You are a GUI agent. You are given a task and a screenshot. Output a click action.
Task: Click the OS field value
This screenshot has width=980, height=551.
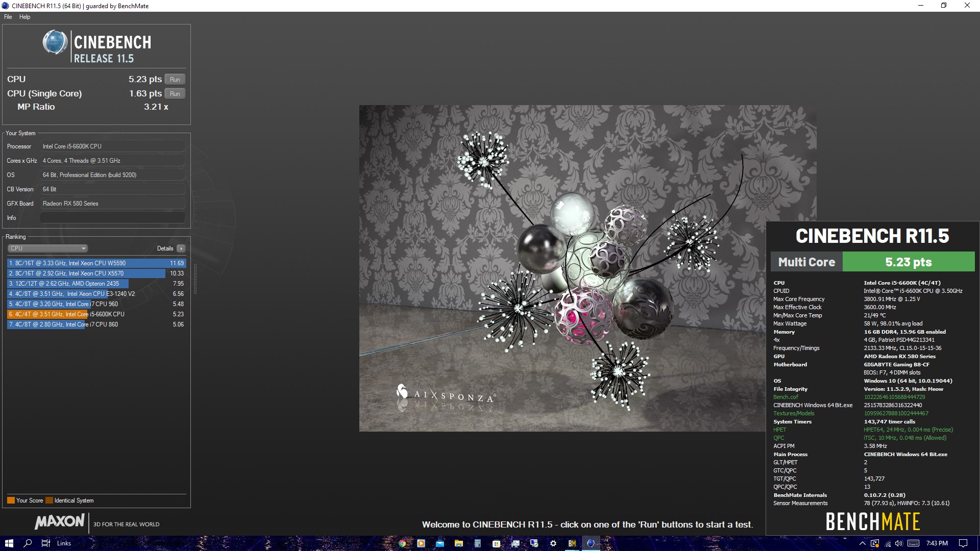[112, 175]
